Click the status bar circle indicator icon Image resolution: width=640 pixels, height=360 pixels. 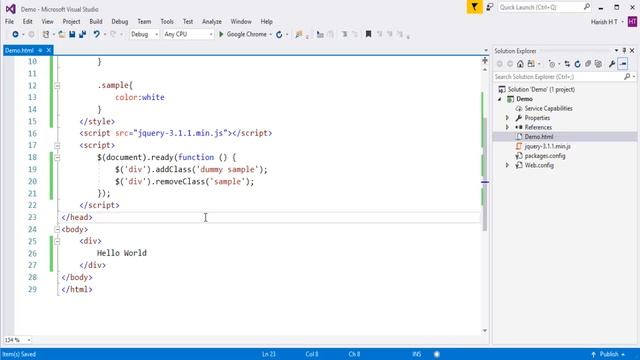(x=437, y=354)
